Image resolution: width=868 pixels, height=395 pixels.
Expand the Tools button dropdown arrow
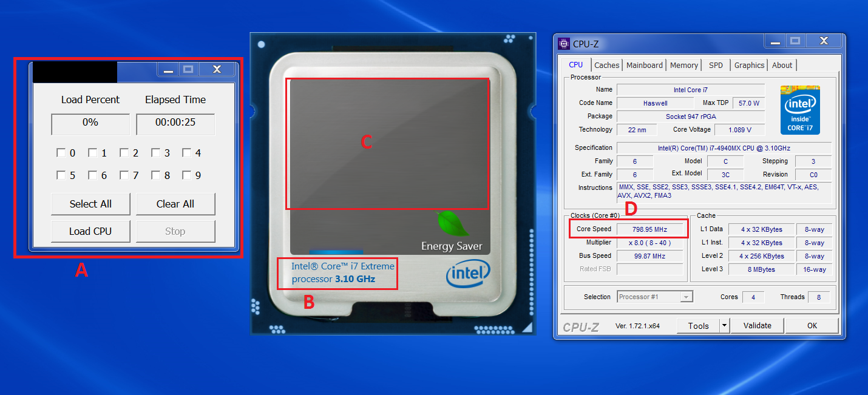(x=724, y=326)
